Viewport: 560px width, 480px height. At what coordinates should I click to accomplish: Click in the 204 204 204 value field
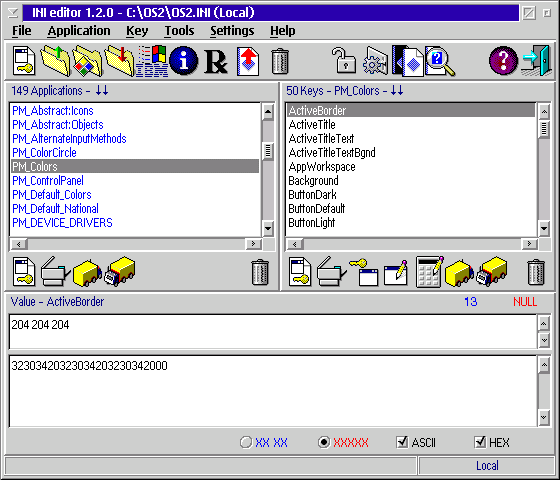click(273, 331)
